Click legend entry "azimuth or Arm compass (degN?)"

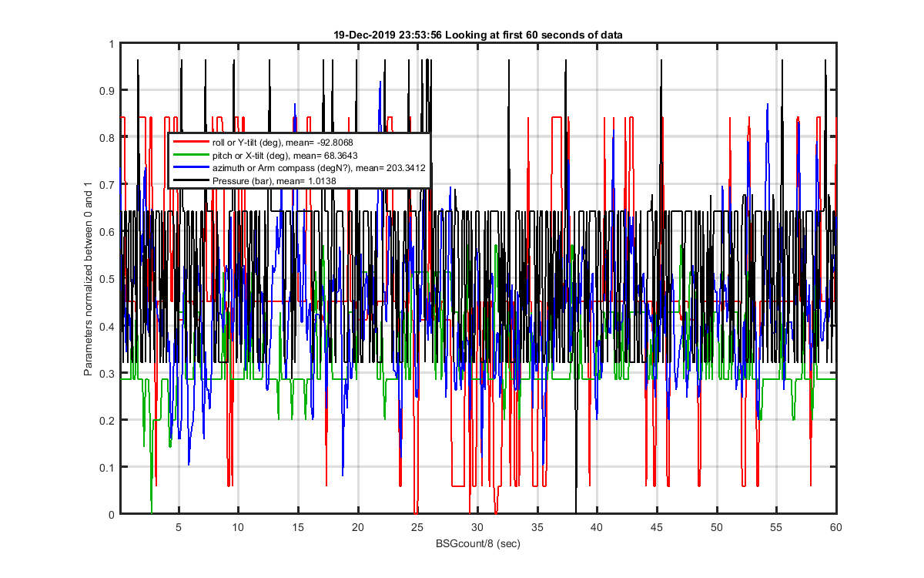280,167
